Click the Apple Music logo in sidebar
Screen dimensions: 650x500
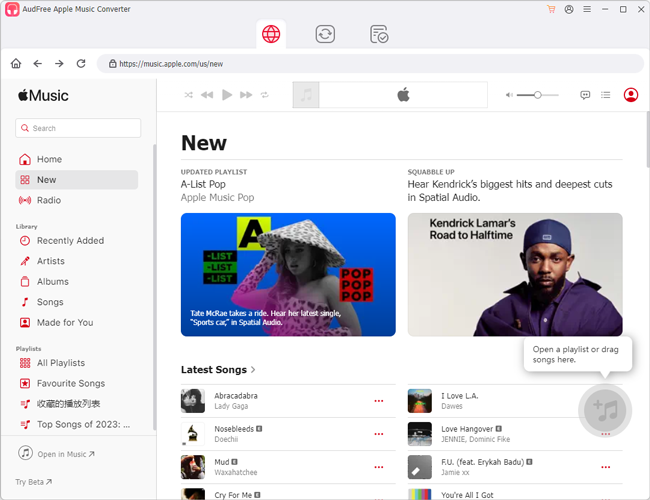click(43, 95)
